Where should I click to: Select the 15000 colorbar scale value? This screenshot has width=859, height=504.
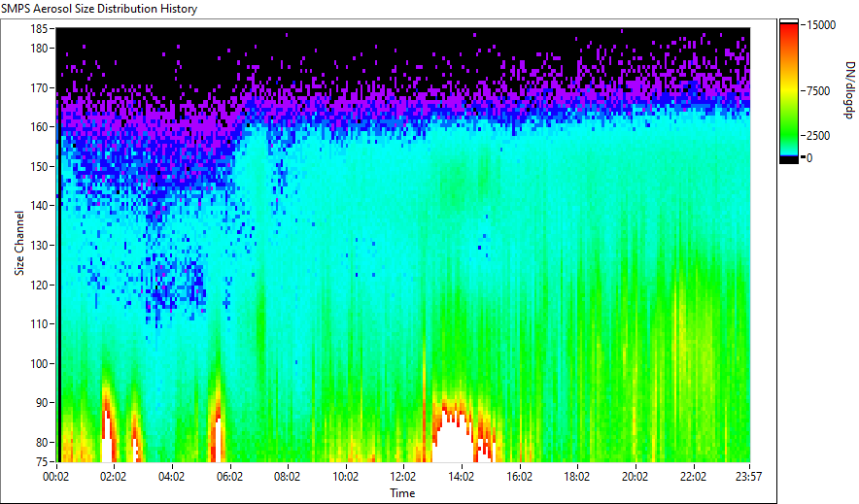tap(821, 25)
